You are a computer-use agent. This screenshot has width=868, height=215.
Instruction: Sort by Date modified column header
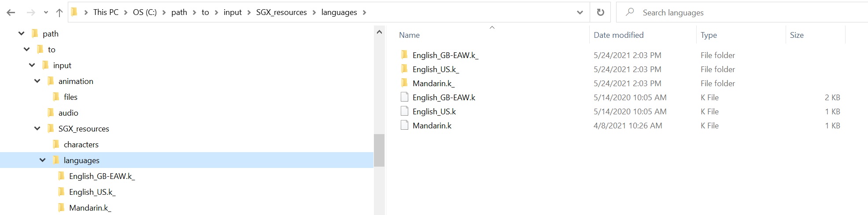(x=618, y=35)
